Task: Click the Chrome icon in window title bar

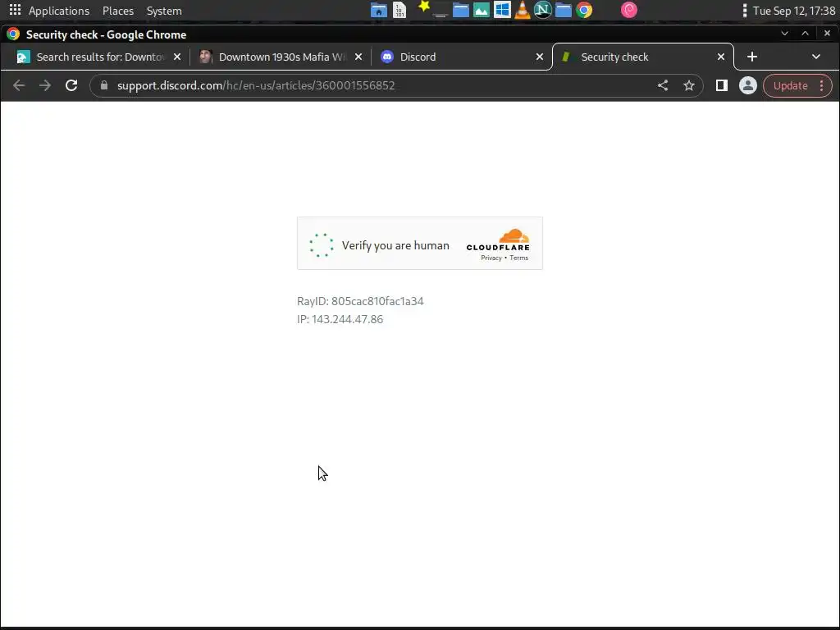Action: point(13,34)
